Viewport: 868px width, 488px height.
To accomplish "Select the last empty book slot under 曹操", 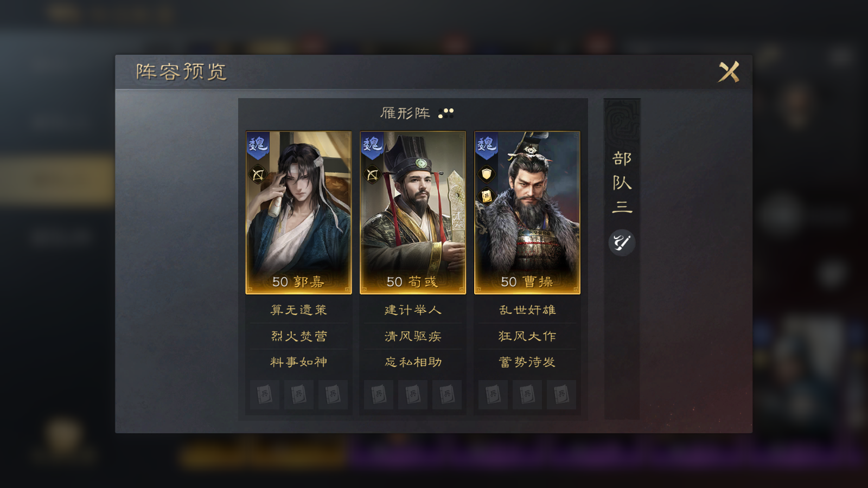I will tap(561, 394).
